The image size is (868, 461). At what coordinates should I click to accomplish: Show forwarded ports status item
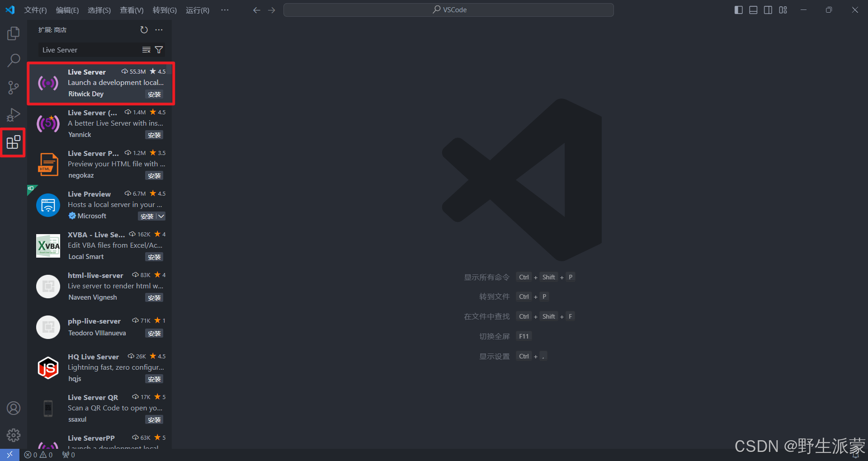point(69,455)
